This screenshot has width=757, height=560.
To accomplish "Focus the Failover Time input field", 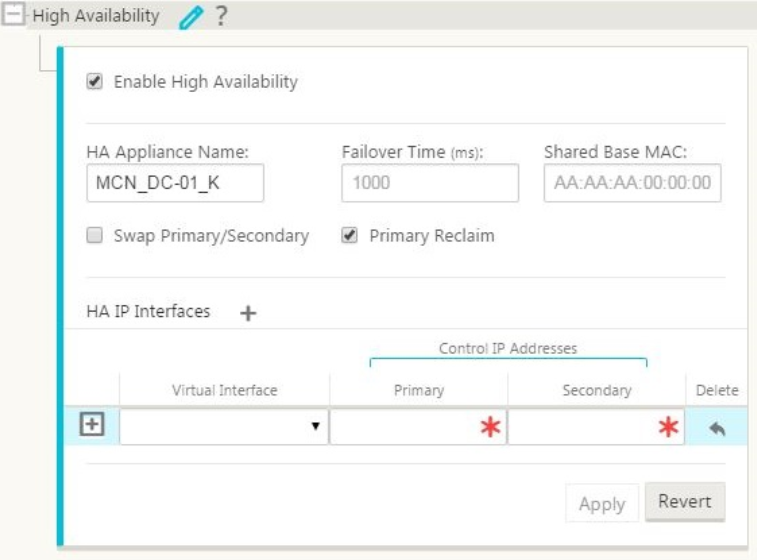I will tap(430, 183).
